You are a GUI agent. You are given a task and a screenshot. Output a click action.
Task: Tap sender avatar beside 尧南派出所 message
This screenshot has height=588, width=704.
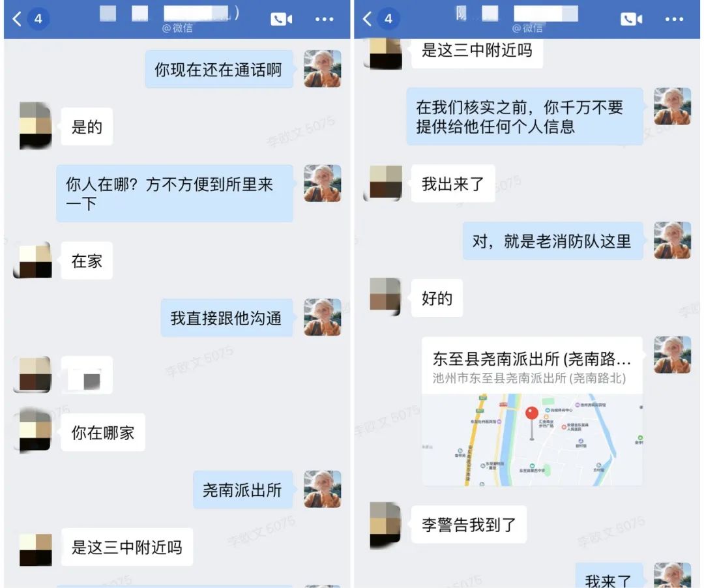(x=323, y=490)
